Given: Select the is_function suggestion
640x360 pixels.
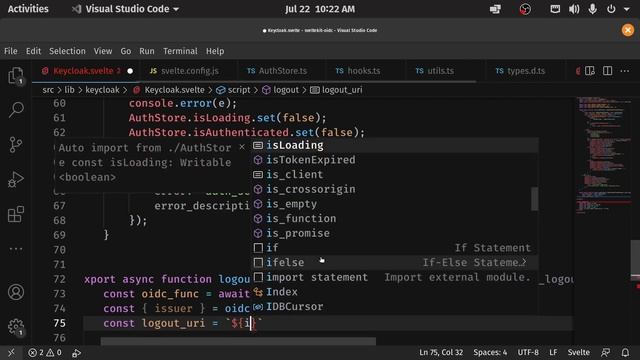Looking at the screenshot, I should tap(395, 219).
